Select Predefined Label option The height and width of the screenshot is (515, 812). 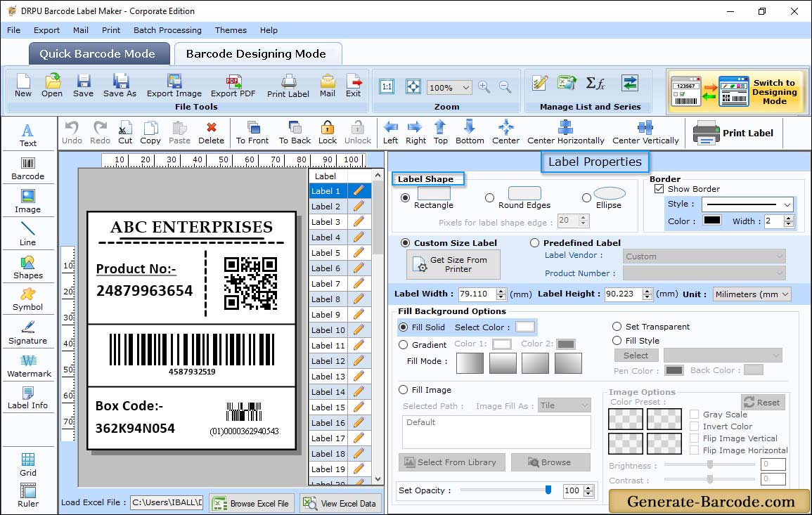534,243
